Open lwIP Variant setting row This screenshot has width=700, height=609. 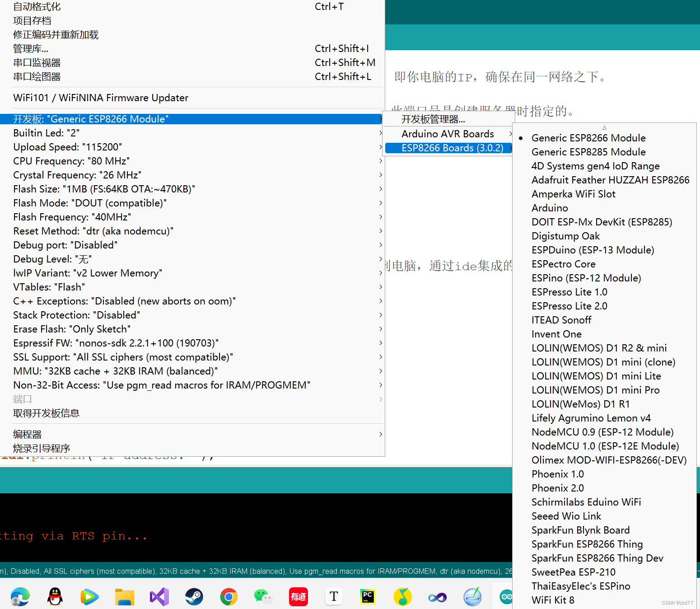click(192, 273)
